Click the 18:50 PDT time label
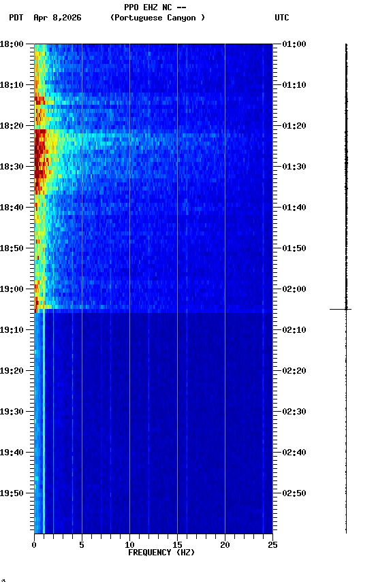This screenshot has height=588, width=376. click(x=12, y=248)
